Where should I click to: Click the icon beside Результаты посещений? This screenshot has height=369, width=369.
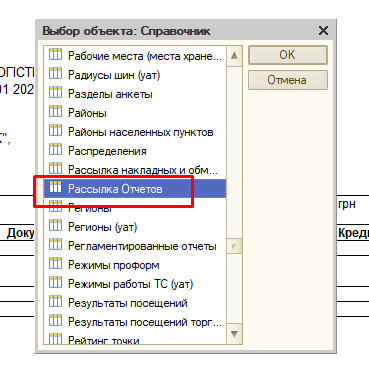(55, 301)
